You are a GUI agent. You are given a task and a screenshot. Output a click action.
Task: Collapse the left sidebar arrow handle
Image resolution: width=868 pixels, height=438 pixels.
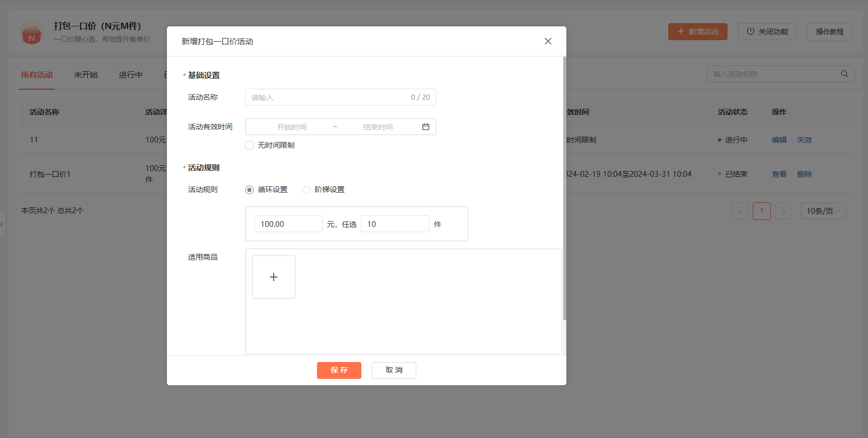tap(2, 224)
